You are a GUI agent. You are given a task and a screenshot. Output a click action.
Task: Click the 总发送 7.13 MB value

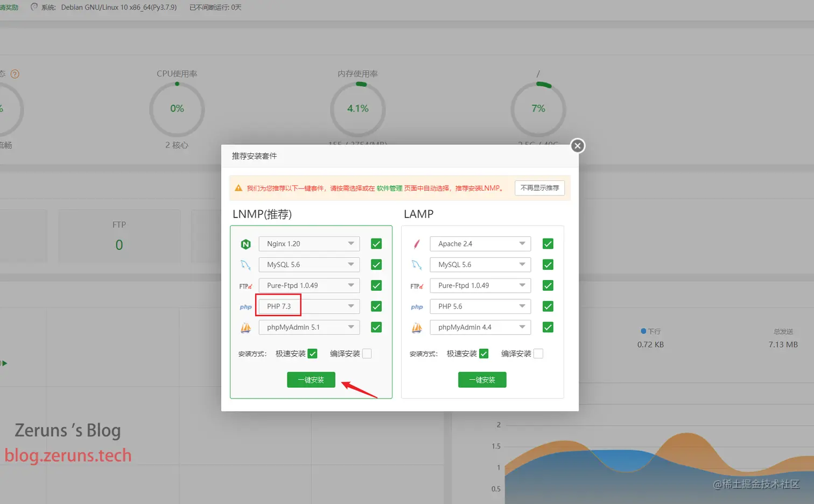click(x=783, y=345)
